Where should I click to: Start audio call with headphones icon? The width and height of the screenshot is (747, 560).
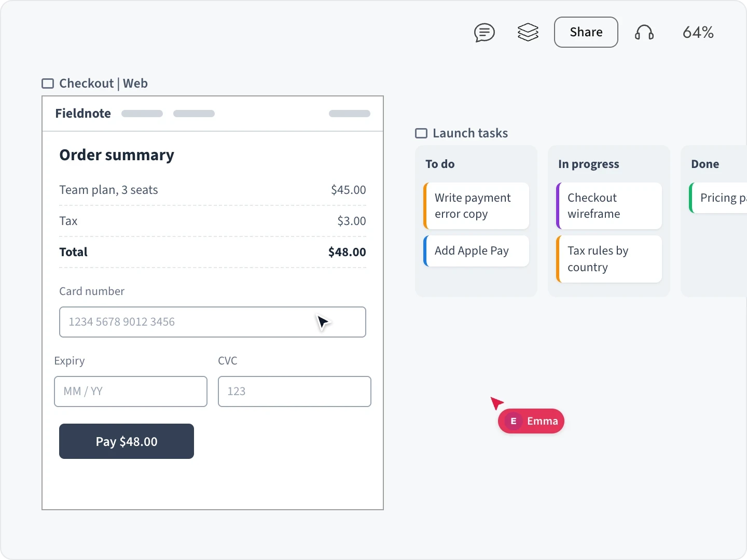tap(644, 33)
